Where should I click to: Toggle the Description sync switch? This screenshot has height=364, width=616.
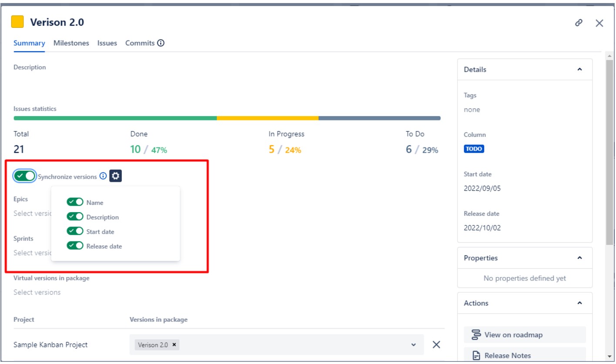click(x=75, y=217)
